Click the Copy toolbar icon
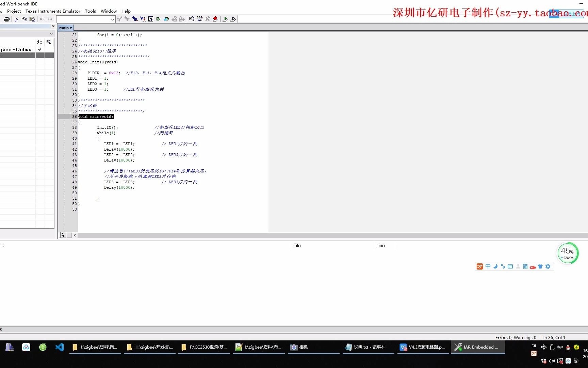 [24, 19]
